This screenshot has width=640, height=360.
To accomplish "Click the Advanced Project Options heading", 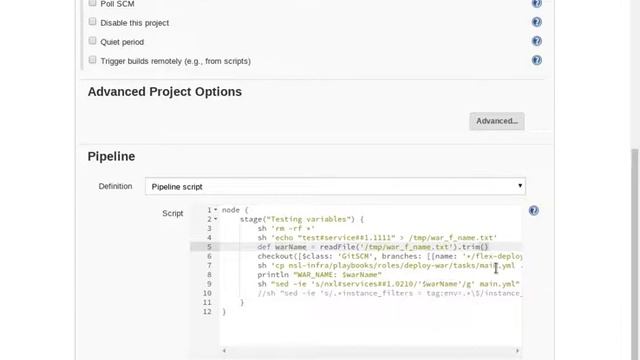I will tap(164, 92).
